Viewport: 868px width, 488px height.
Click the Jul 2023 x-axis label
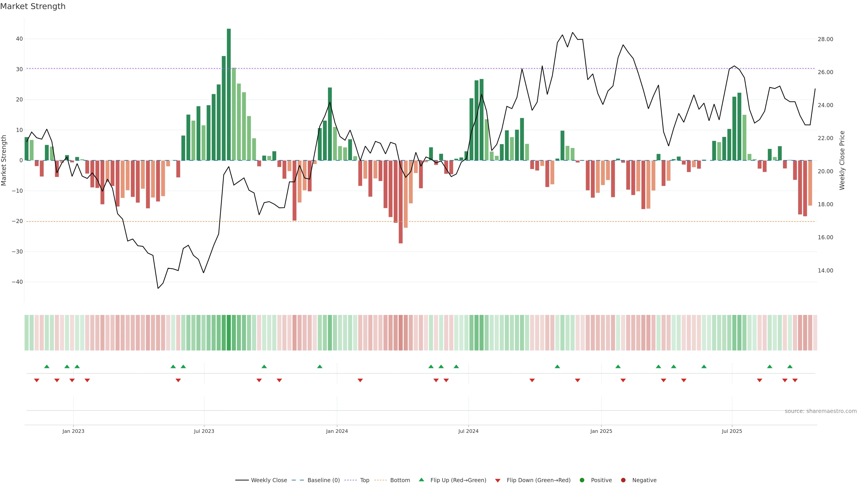(x=204, y=431)
